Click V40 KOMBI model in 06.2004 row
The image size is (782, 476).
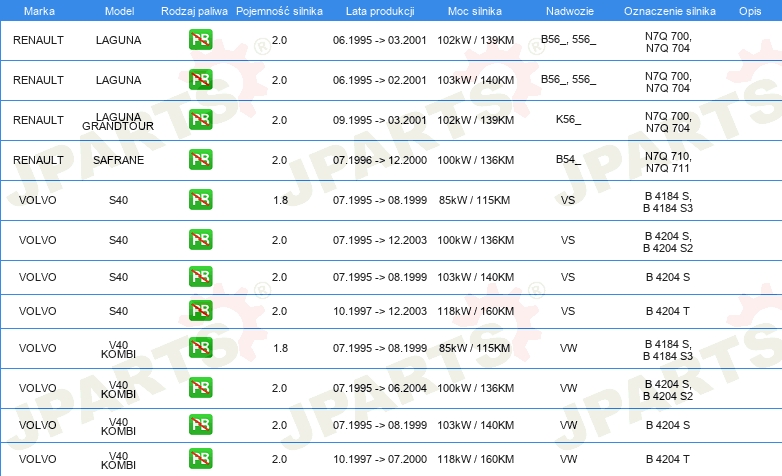pos(118,389)
